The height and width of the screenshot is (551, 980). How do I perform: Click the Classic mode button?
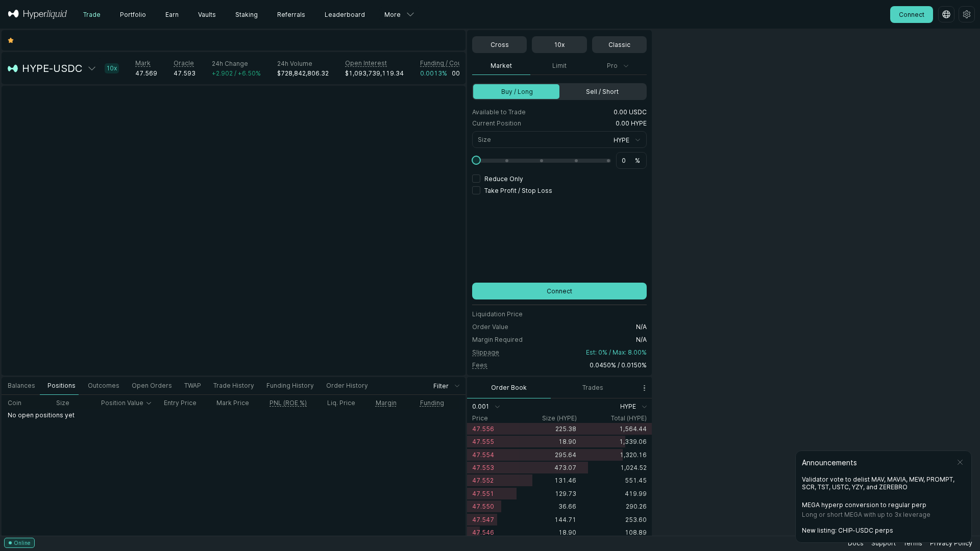click(x=619, y=45)
